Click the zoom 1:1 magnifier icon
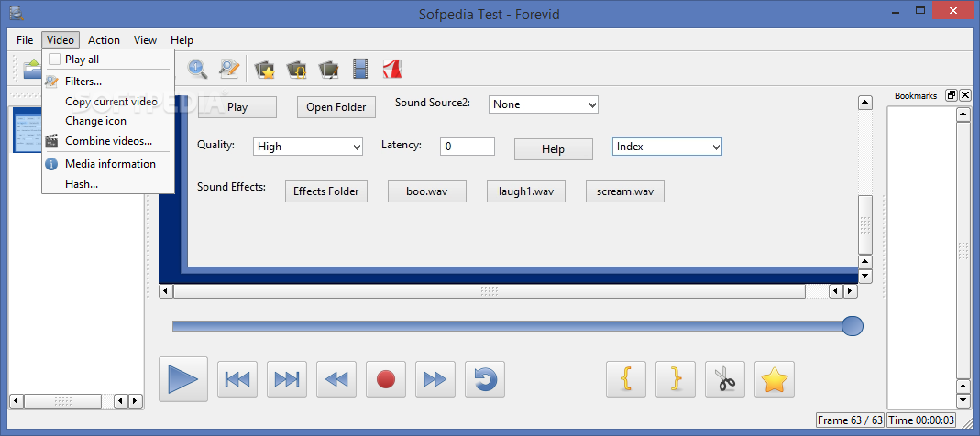Viewport: 980px width, 436px height. click(197, 69)
